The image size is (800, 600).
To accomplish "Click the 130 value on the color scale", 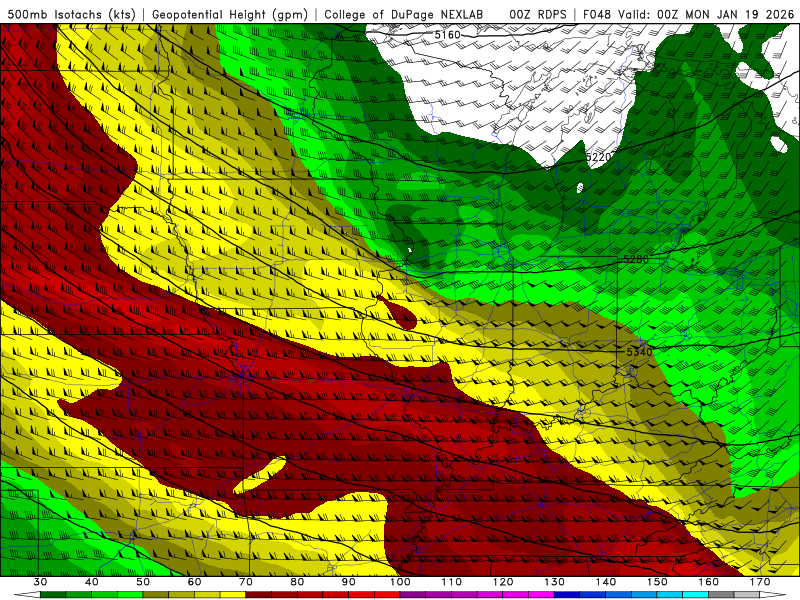I will 554,582.
